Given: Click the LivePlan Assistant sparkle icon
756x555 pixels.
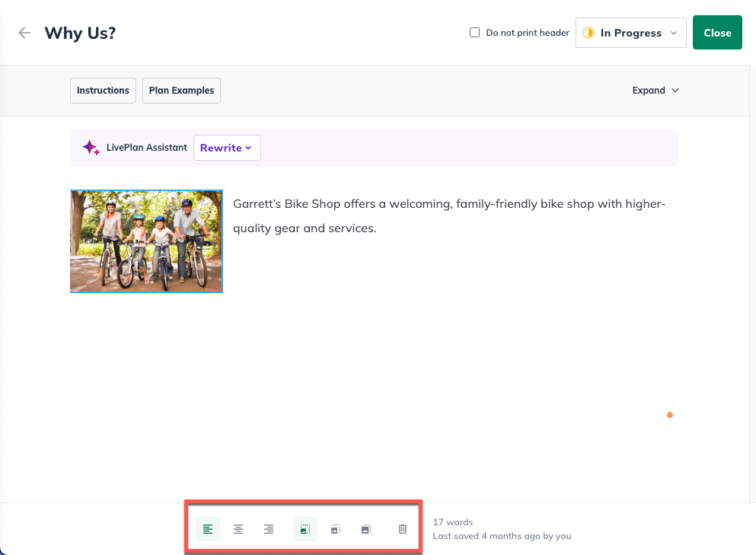Looking at the screenshot, I should 91,147.
